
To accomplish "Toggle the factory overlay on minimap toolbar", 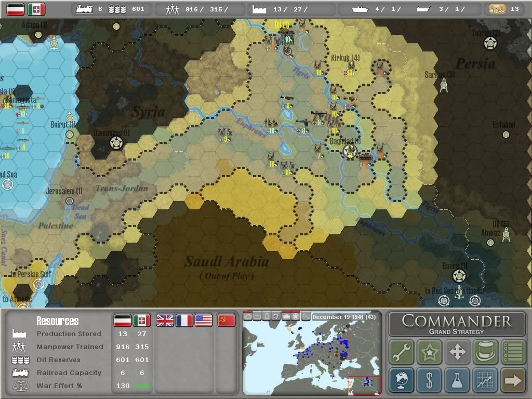I will tap(258, 316).
